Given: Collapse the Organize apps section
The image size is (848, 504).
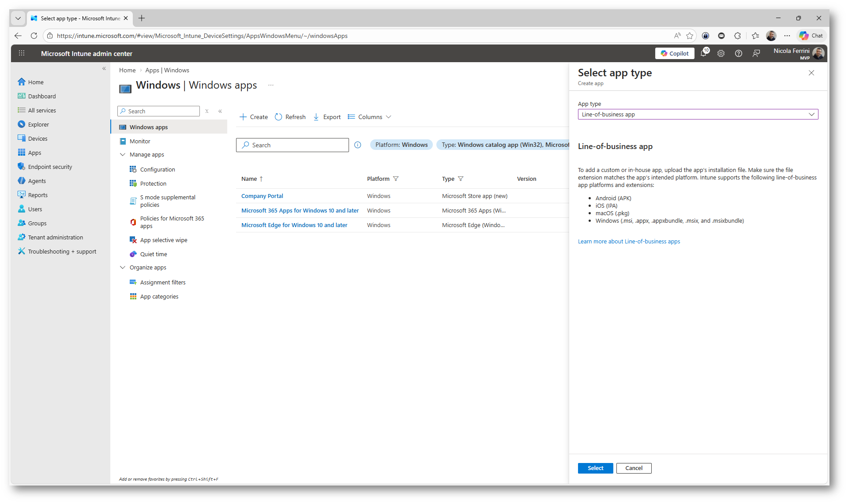Looking at the screenshot, I should [123, 268].
